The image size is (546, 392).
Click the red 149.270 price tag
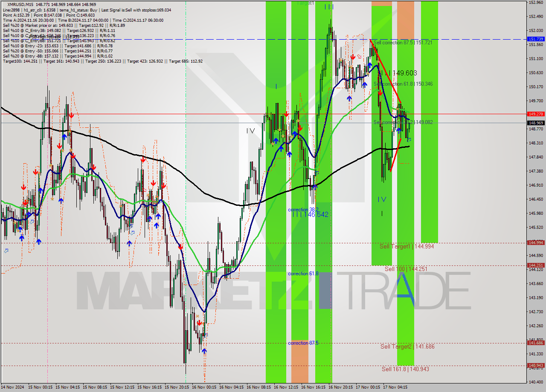click(x=536, y=114)
